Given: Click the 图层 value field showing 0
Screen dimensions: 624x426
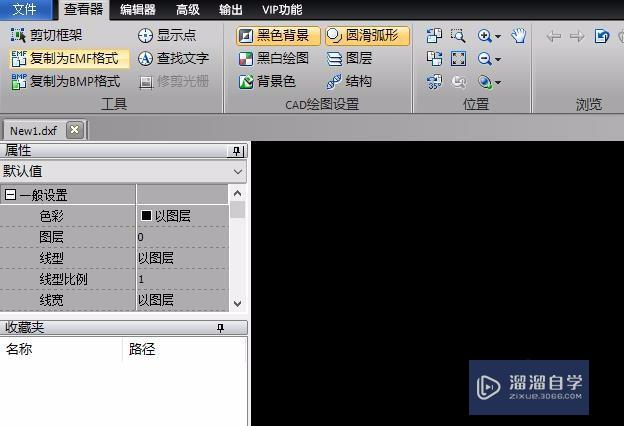Looking at the screenshot, I should (183, 237).
